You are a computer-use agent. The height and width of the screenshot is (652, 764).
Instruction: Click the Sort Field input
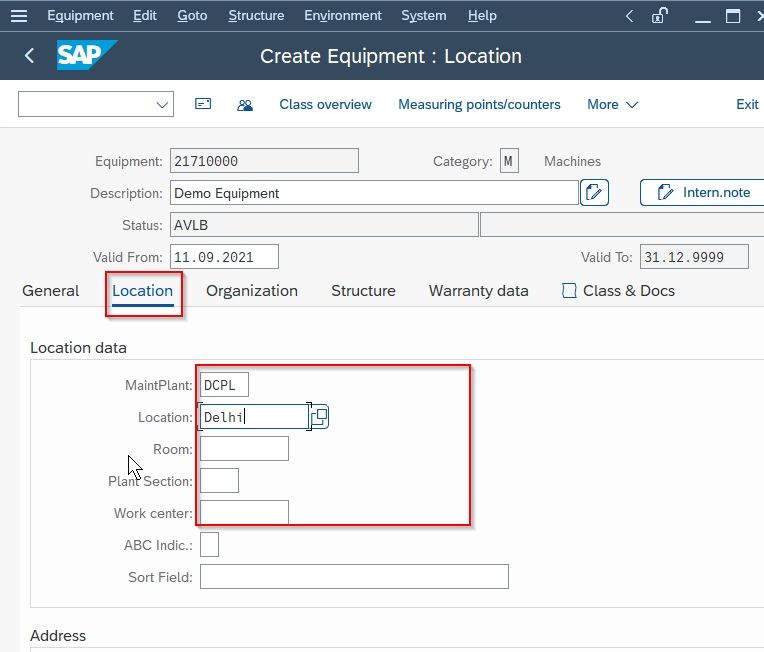354,577
